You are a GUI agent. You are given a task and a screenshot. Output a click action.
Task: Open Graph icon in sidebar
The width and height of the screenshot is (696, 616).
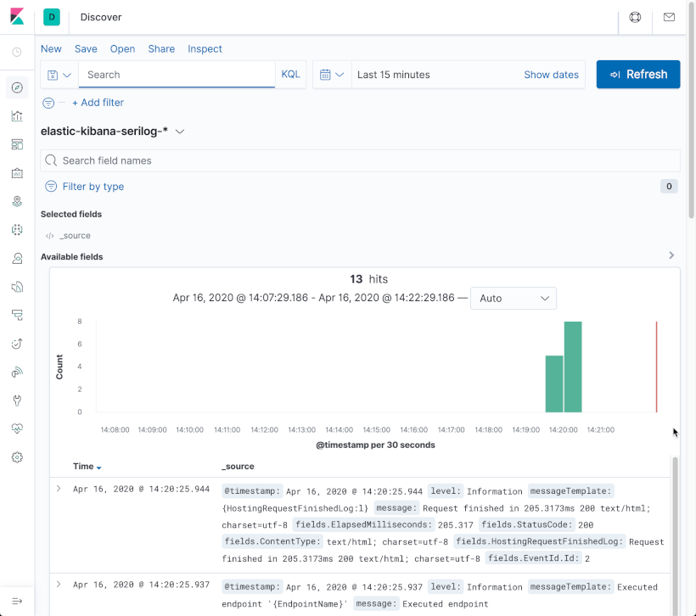tap(17, 258)
